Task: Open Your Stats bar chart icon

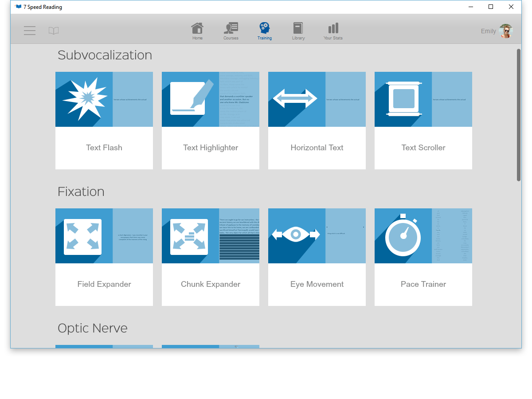Action: pos(333,28)
